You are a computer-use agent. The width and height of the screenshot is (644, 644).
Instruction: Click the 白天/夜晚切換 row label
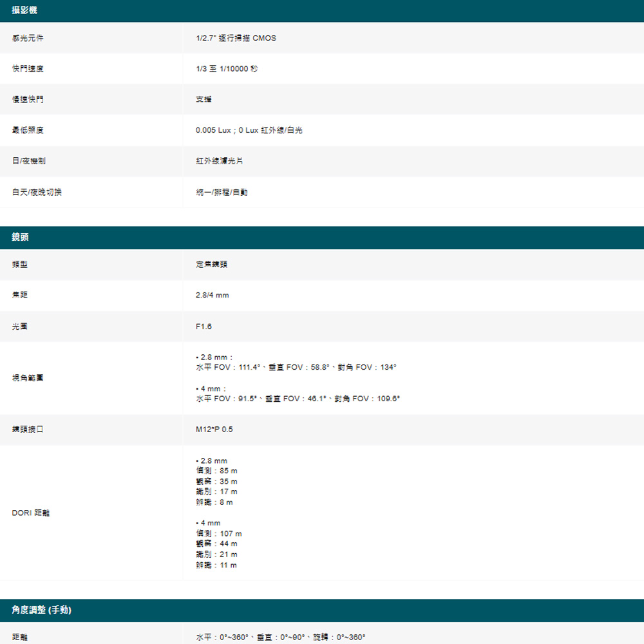click(x=37, y=192)
